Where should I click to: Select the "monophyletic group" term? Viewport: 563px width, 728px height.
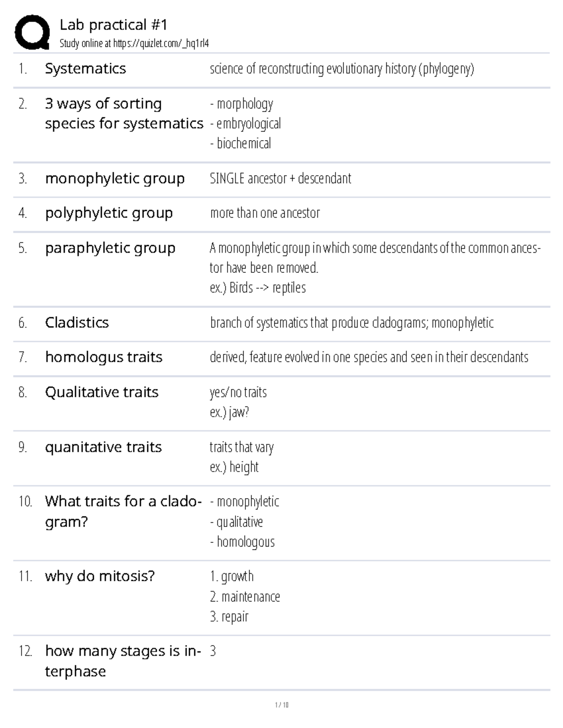pyautogui.click(x=115, y=179)
